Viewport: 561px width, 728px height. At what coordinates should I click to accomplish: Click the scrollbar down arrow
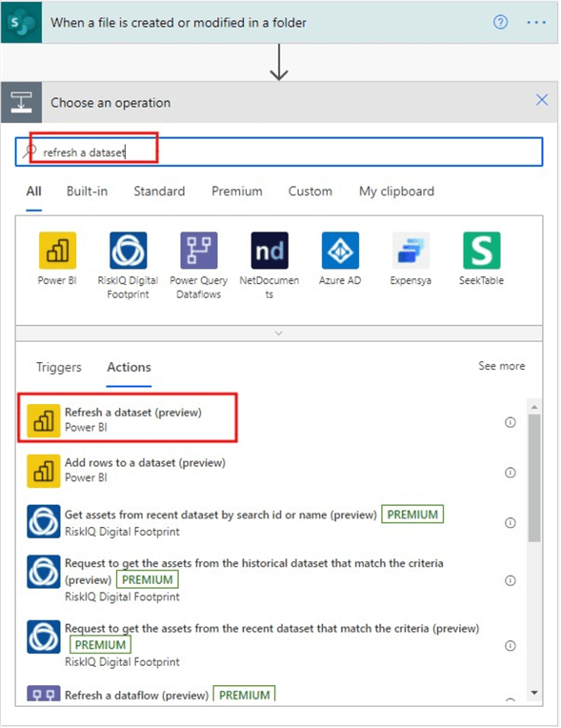click(x=534, y=693)
